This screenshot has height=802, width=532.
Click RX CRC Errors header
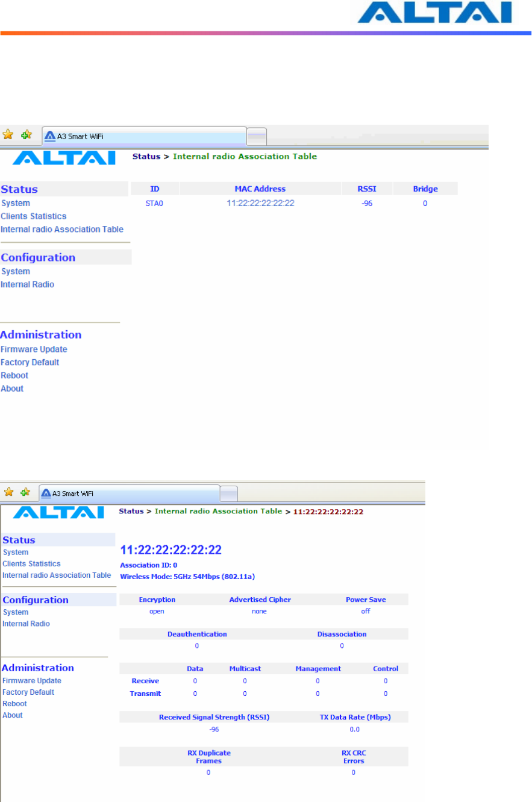pos(354,757)
